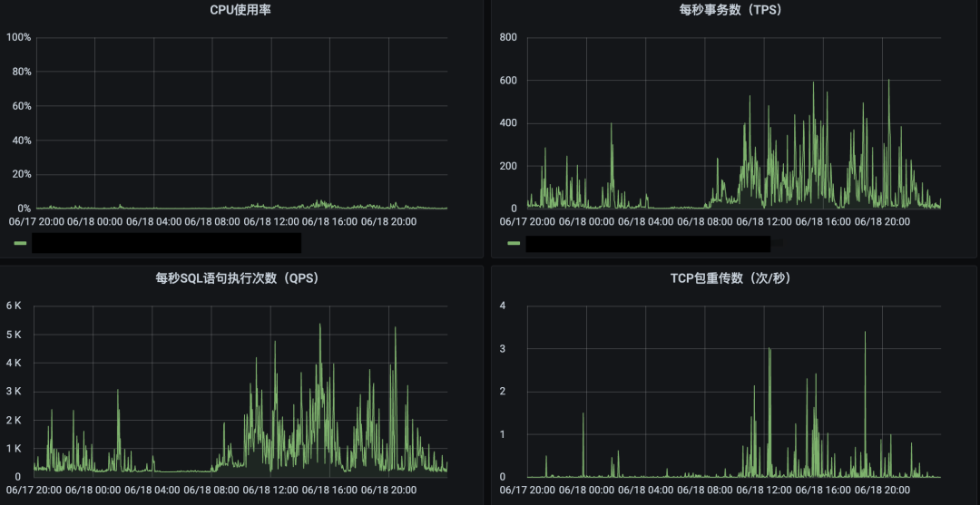Click the 5 K label on QPS chart axis
Screen dimensions: 980x505
15,335
